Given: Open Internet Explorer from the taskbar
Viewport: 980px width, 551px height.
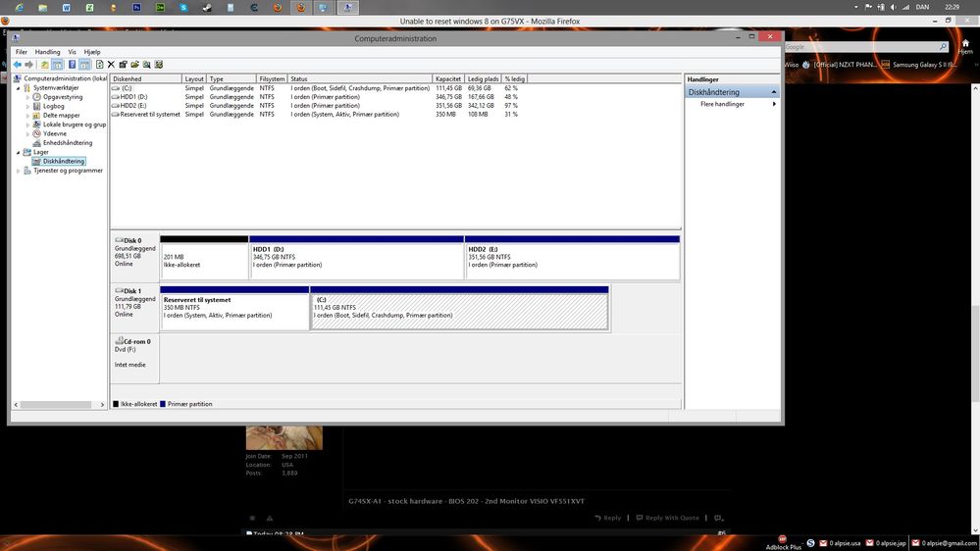Looking at the screenshot, I should point(20,8).
